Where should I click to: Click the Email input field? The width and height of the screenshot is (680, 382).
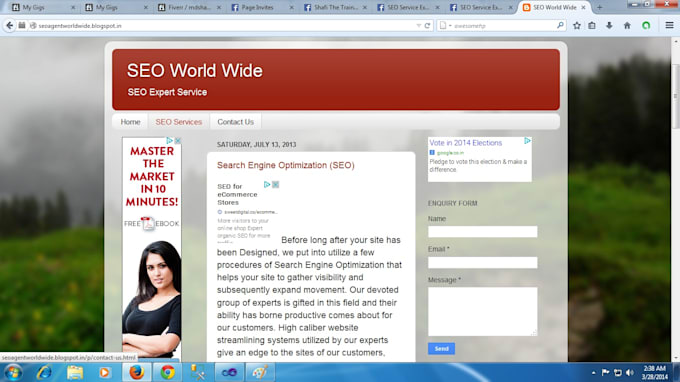(482, 262)
